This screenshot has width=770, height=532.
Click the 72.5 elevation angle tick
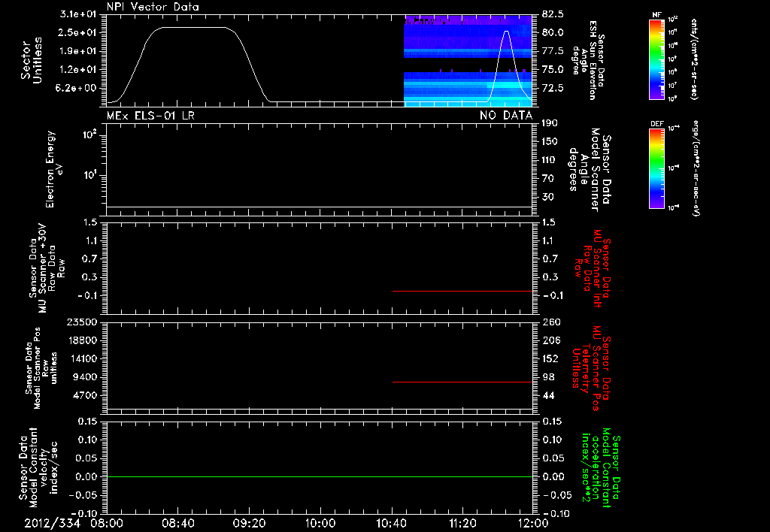coord(553,89)
